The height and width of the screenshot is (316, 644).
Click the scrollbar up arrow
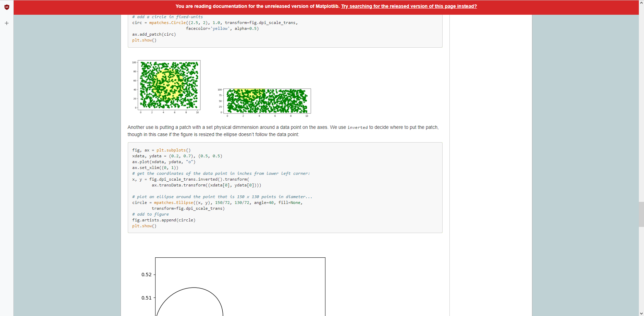click(x=641, y=3)
